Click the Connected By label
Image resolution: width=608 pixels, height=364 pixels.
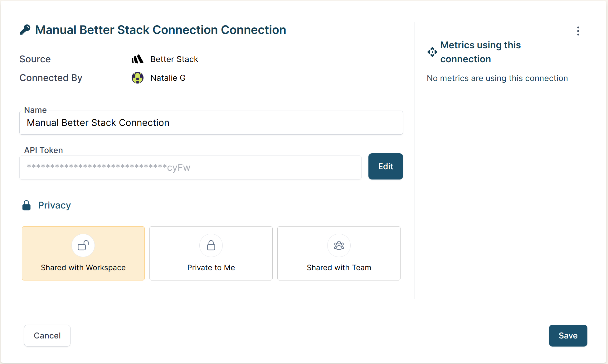click(x=51, y=78)
